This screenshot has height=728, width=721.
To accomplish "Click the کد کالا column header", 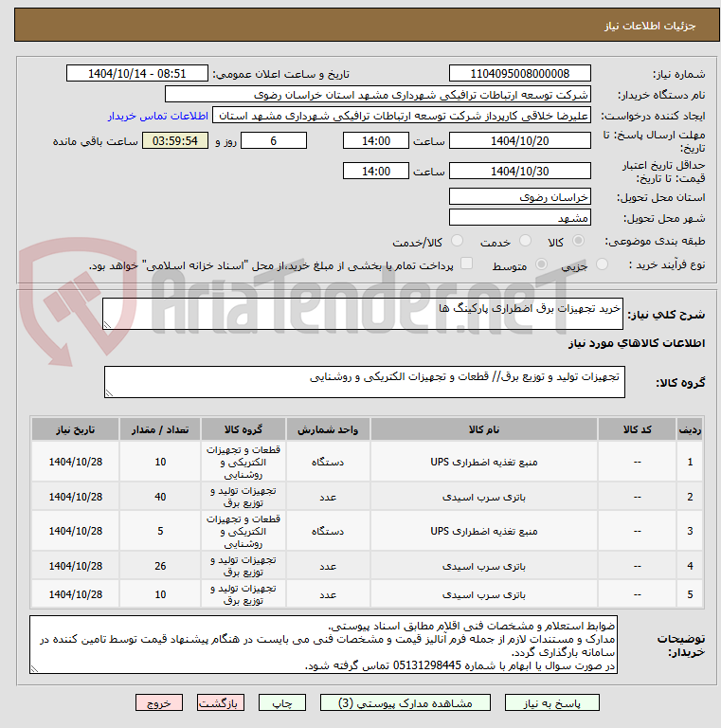I will pos(637,429).
